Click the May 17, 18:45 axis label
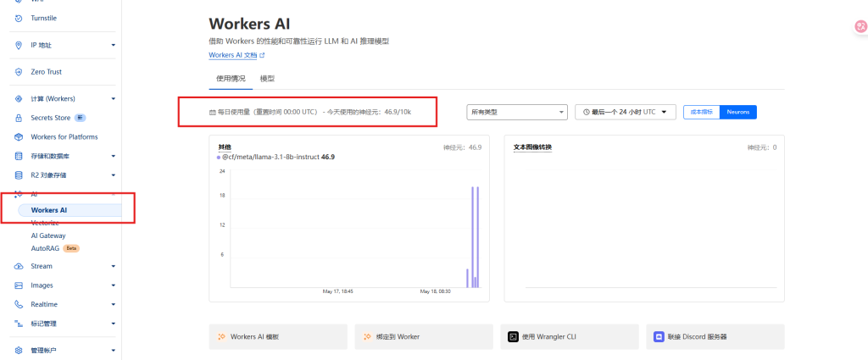 tap(337, 291)
